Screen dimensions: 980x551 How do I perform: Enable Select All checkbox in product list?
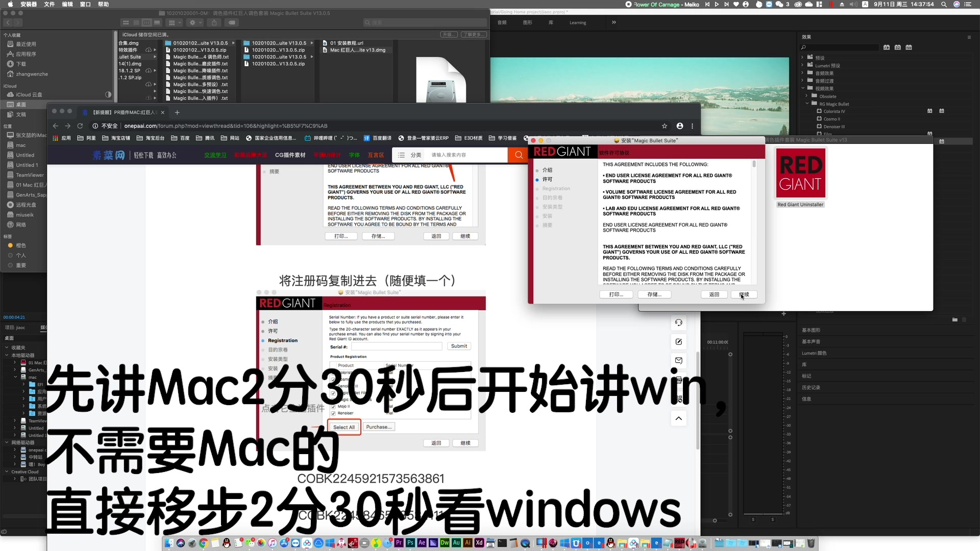point(344,427)
